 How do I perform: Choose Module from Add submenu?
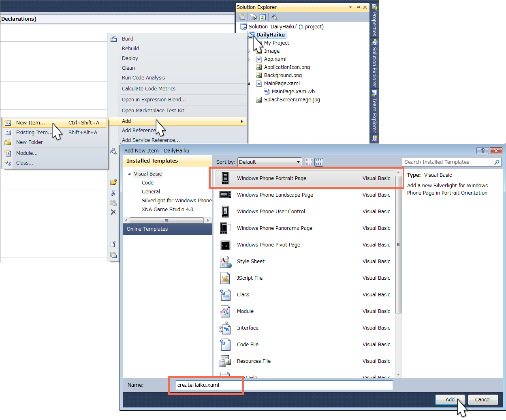point(55,153)
